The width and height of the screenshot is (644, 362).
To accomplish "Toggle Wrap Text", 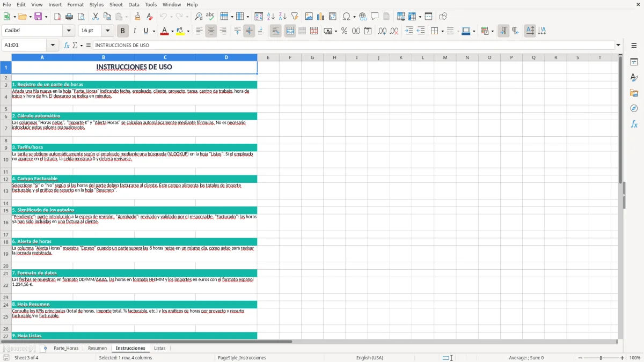I will click(x=276, y=31).
